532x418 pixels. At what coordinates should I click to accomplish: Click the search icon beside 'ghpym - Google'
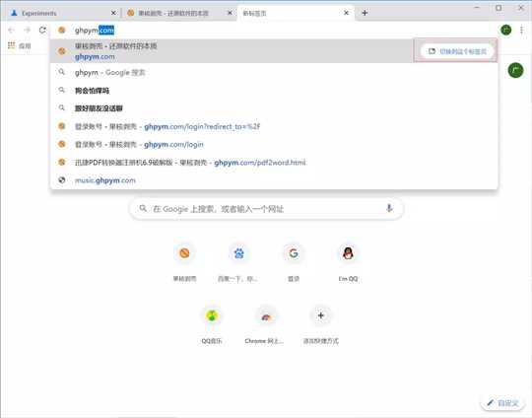[x=62, y=72]
